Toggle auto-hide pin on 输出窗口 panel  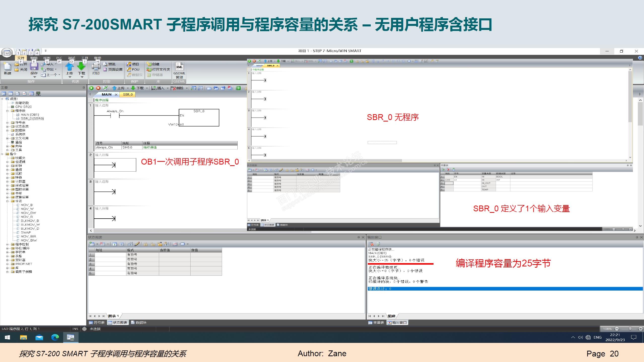click(637, 237)
